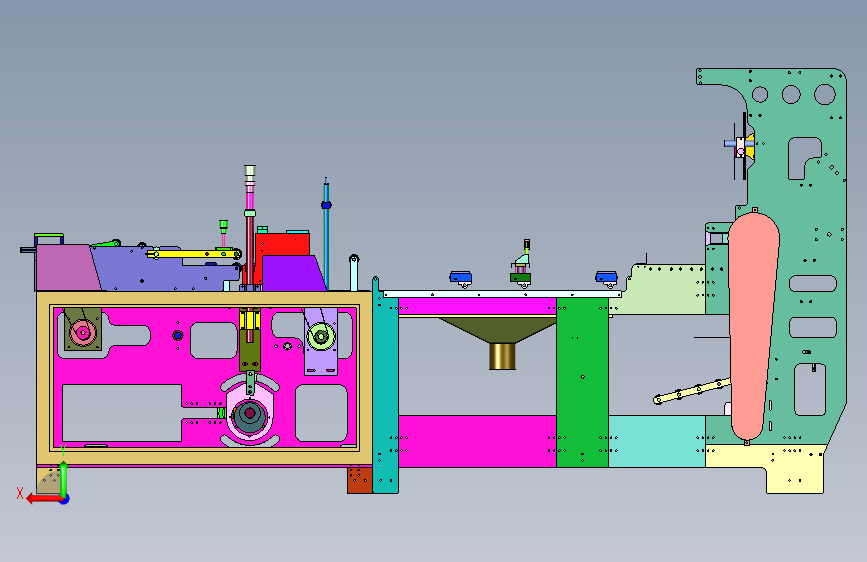The image size is (867, 562).
Task: Select the olive funnel hopper under the table
Action: pos(499,329)
